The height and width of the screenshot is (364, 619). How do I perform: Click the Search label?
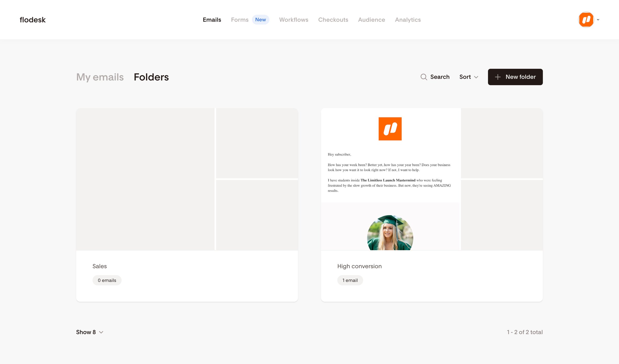440,77
